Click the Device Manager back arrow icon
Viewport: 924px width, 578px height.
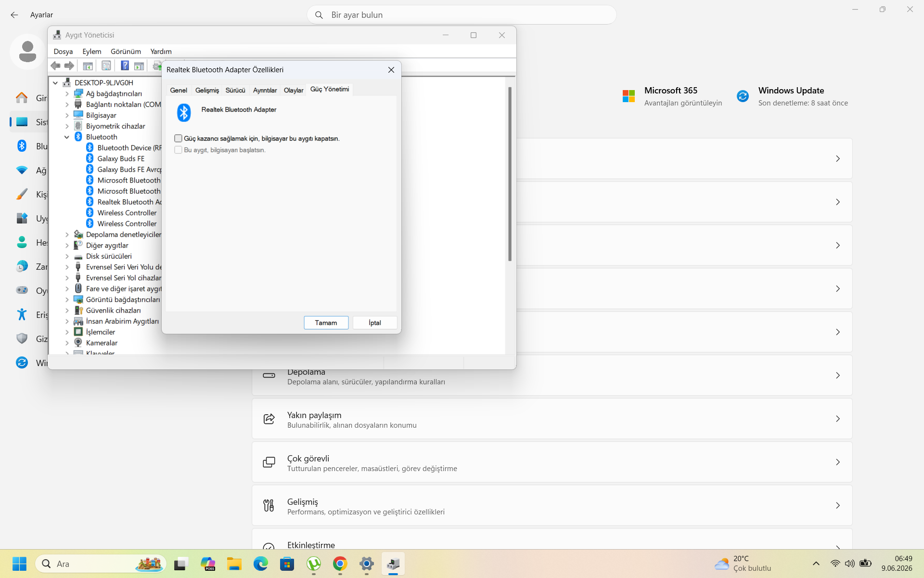pos(55,66)
